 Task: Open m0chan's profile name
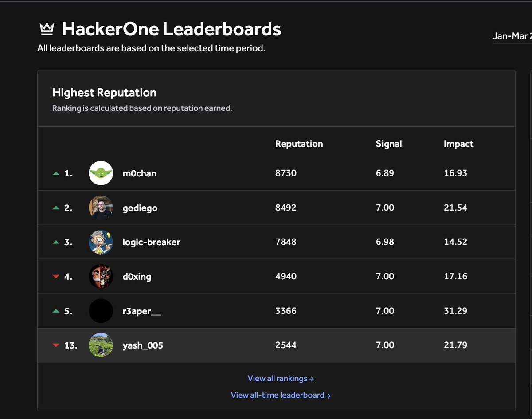coord(140,173)
